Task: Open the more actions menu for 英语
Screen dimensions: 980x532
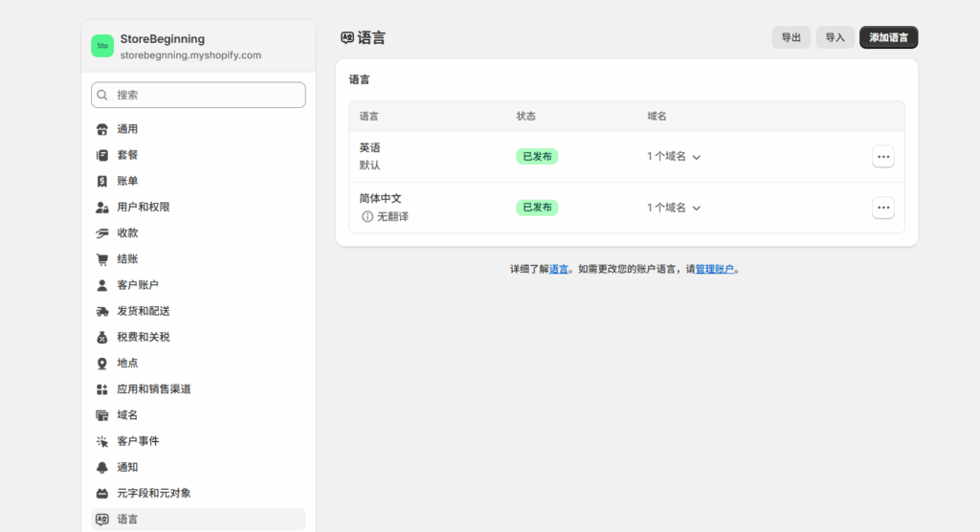Action: coord(882,157)
